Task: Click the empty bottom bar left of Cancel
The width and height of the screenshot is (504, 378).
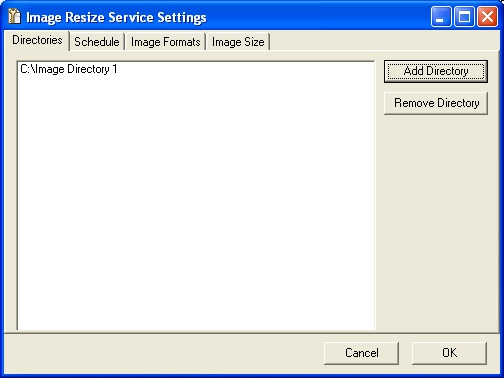Action: coord(163,353)
